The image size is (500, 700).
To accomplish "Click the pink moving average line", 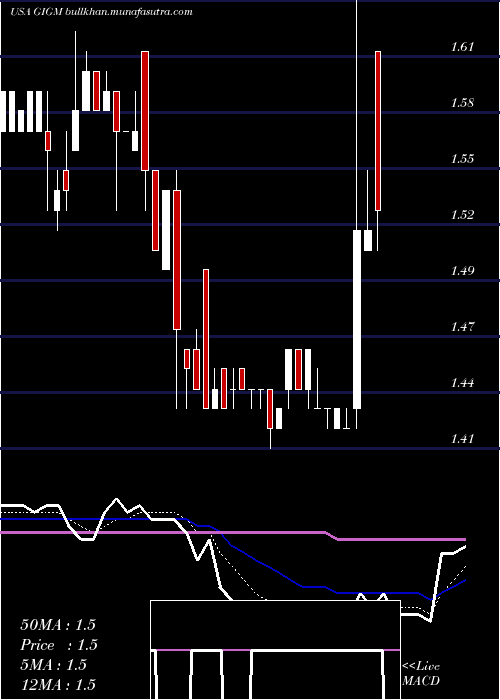I will point(232,533).
